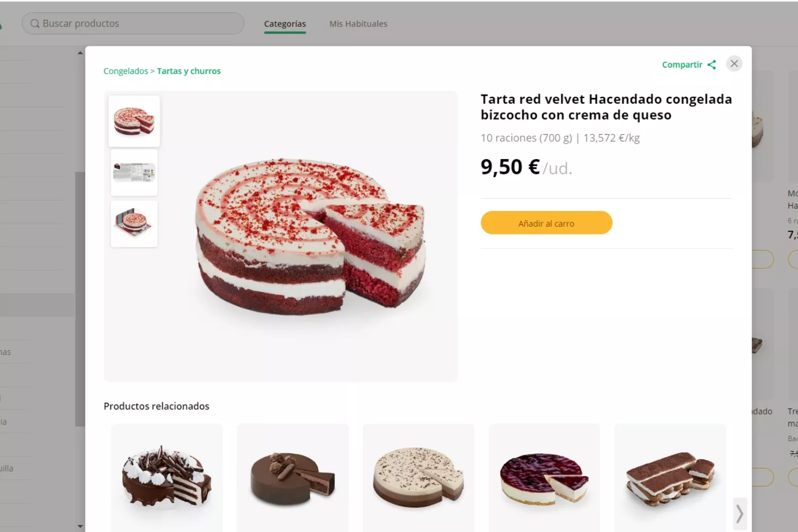Image resolution: width=798 pixels, height=532 pixels.
Task: Select the packaged cake thumbnail
Action: (134, 224)
